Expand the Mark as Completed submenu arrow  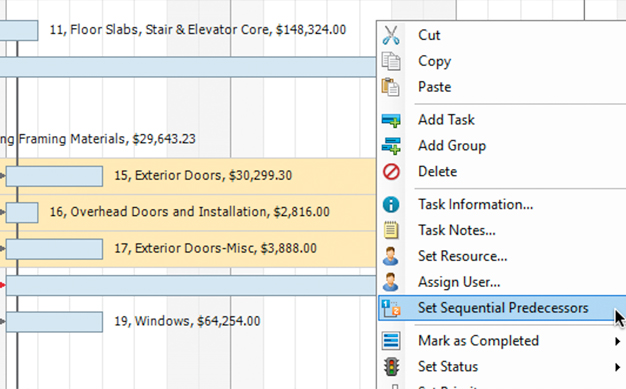click(617, 341)
